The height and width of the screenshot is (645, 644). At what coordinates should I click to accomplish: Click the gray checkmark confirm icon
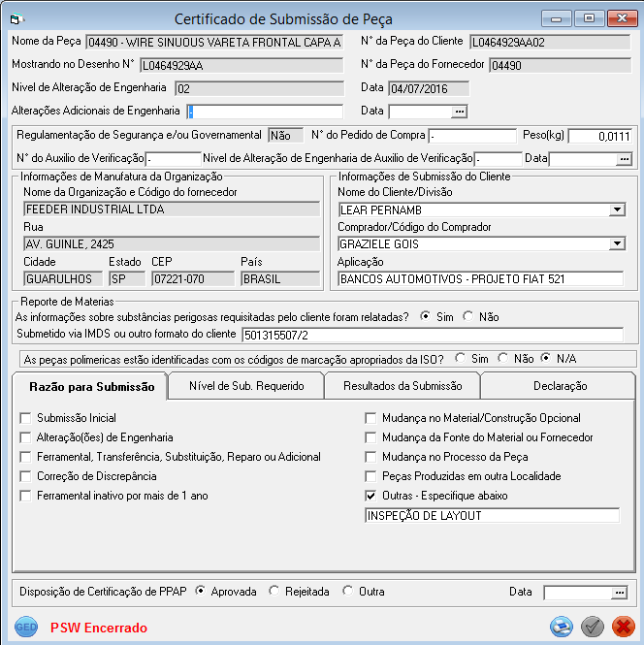pyautogui.click(x=593, y=627)
